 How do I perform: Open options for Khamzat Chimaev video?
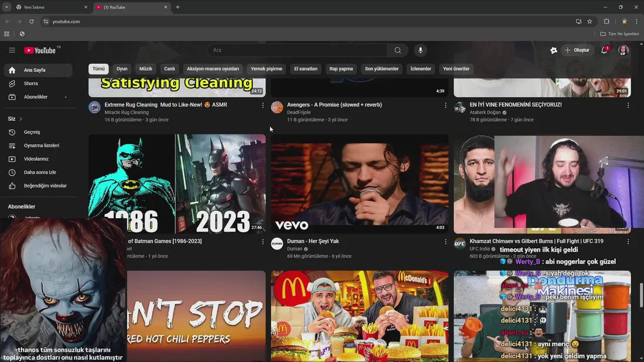[628, 242]
